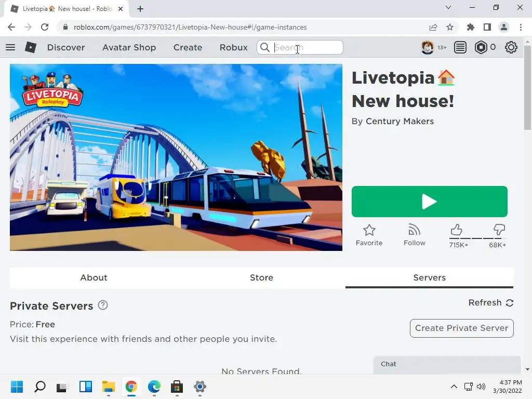Open Microsoft Edge from taskbar

coord(154,387)
